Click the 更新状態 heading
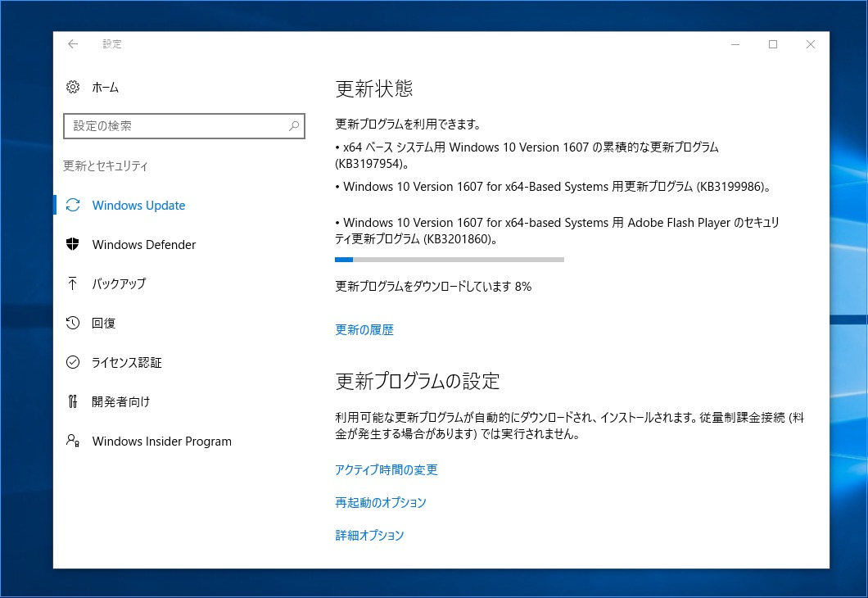This screenshot has width=868, height=598. tap(374, 89)
